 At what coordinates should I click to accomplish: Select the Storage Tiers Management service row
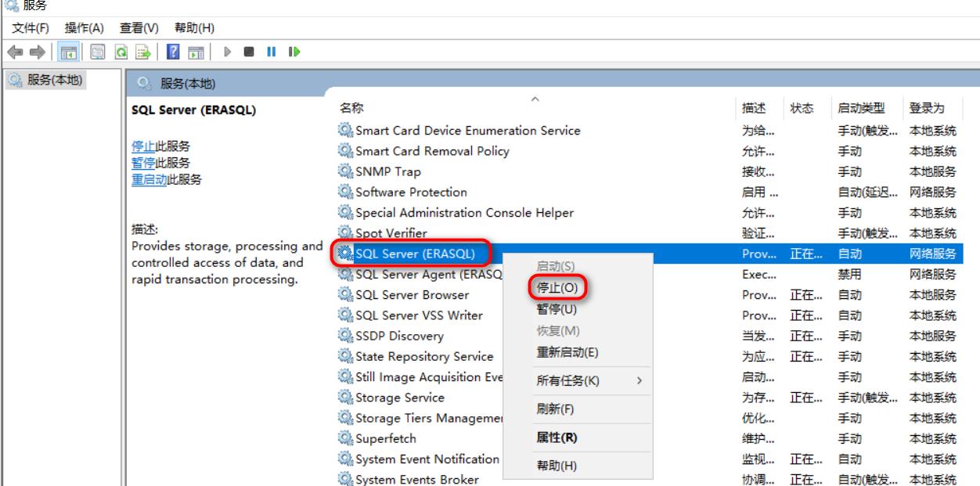(429, 418)
